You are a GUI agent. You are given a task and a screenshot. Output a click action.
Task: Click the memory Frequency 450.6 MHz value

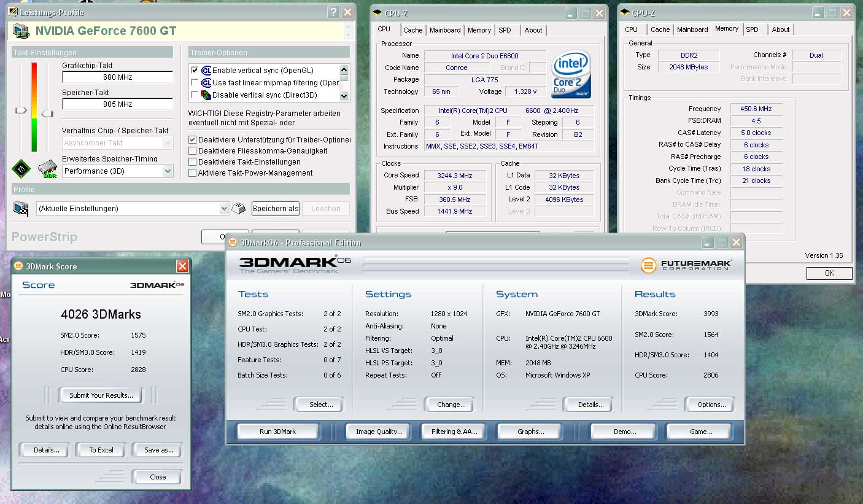tap(756, 109)
